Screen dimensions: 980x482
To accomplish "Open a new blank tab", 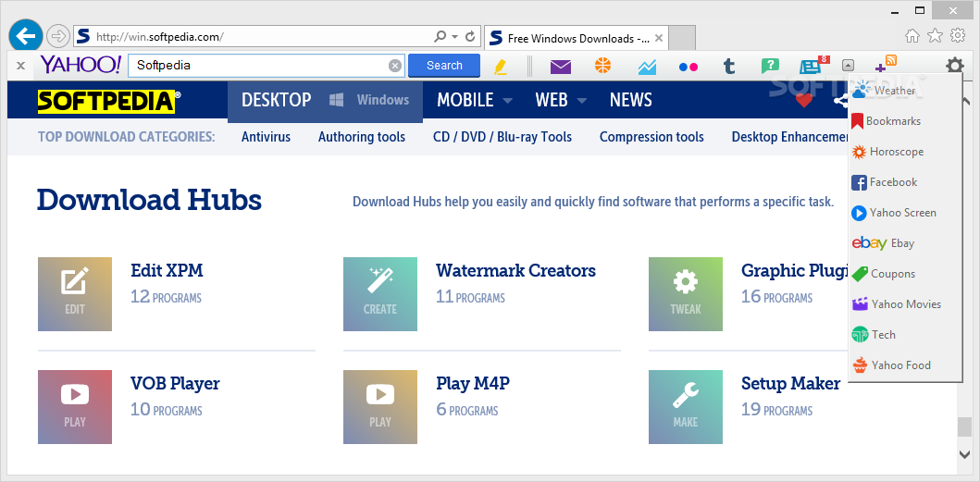I will click(x=683, y=38).
